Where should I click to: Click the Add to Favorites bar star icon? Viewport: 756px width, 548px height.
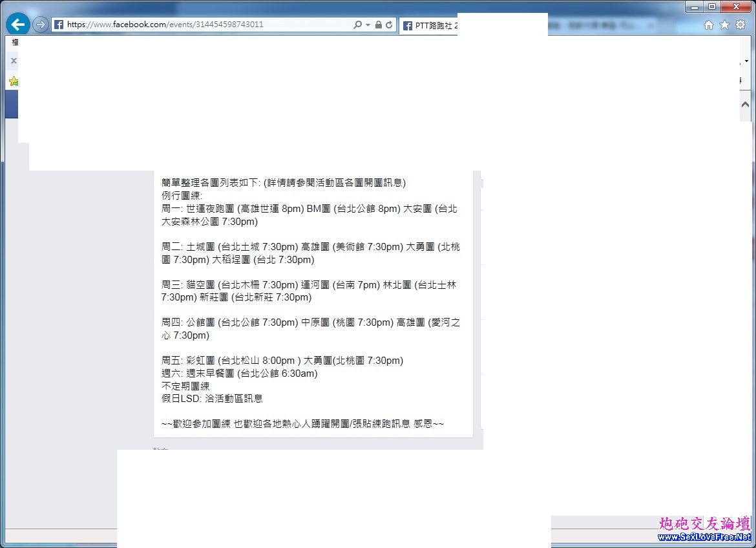tap(14, 81)
